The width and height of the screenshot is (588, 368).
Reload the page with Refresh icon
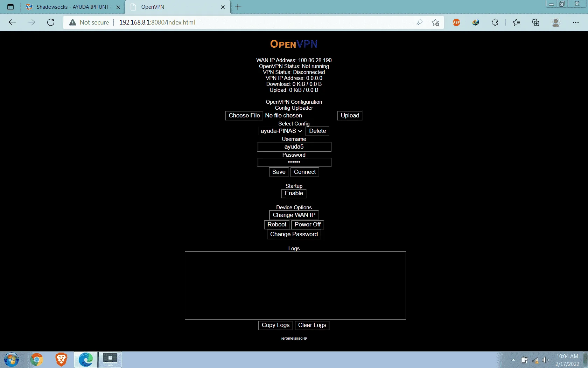[51, 22]
